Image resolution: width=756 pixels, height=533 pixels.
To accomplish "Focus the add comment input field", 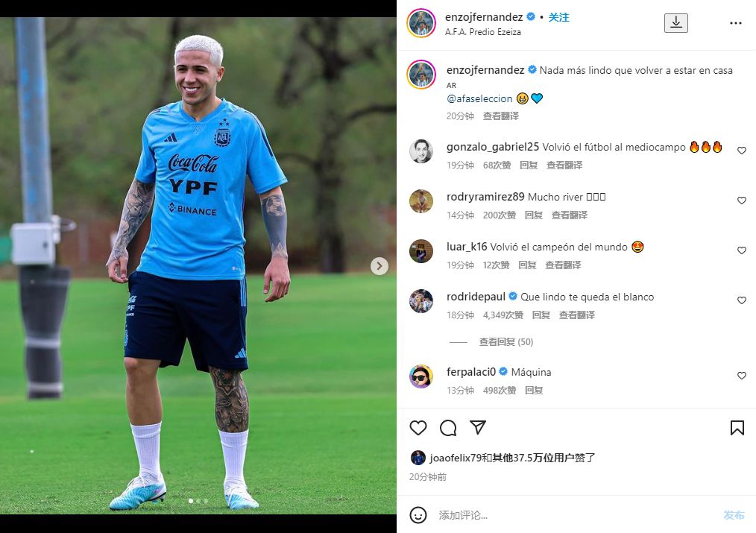I will click(574, 515).
